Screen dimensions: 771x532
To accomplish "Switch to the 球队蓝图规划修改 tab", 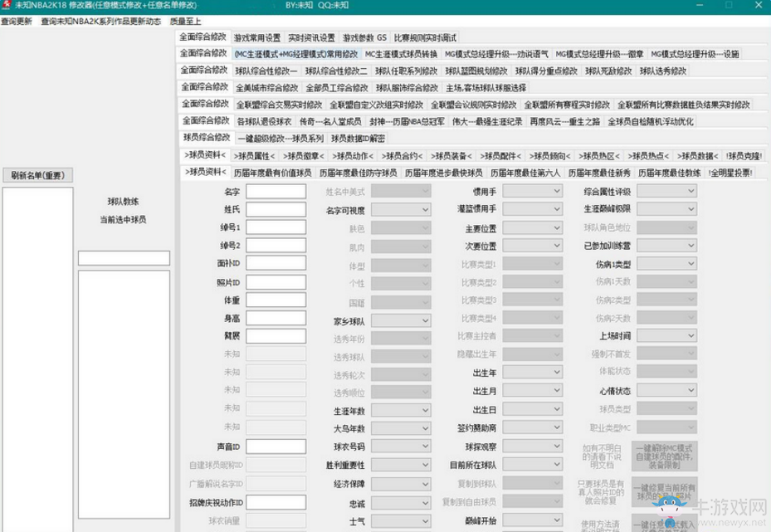I will [x=476, y=71].
